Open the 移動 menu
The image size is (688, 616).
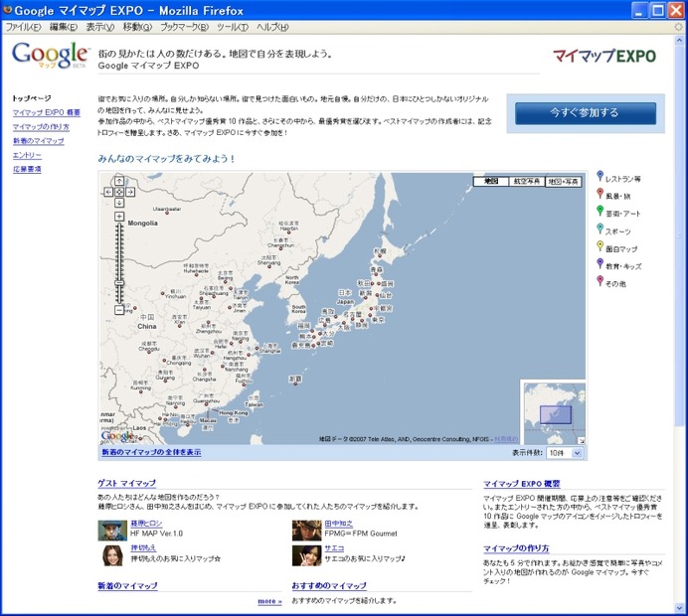coord(137,27)
